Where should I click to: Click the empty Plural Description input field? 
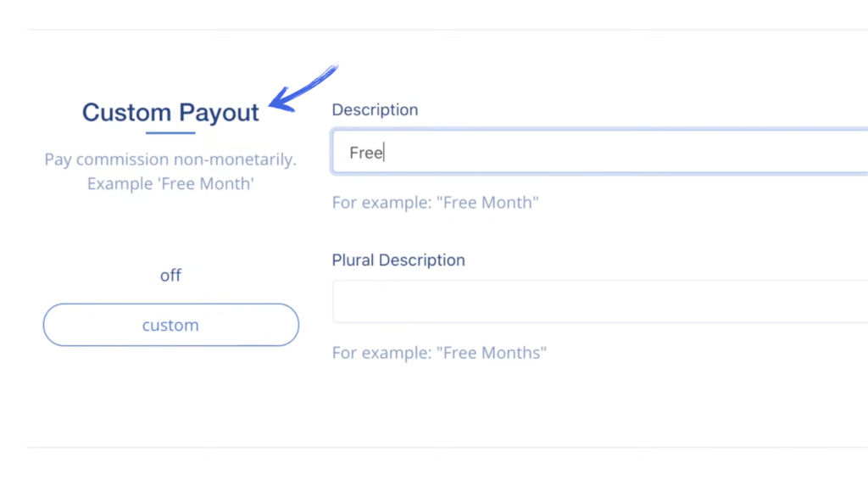point(599,301)
